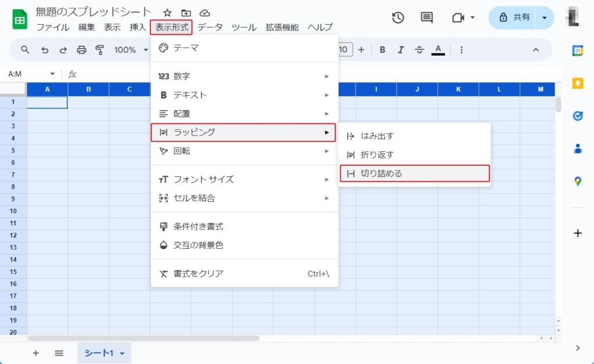The width and height of the screenshot is (594, 364).
Task: Click the print icon
Action: pos(81,50)
